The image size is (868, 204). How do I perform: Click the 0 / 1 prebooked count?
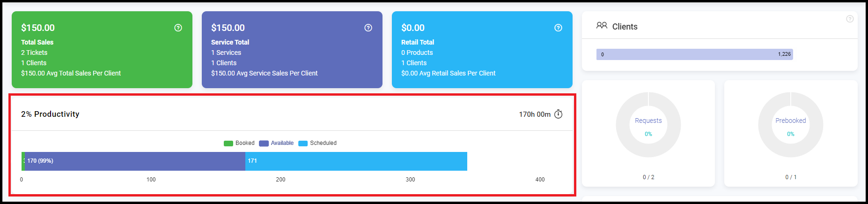point(791,177)
